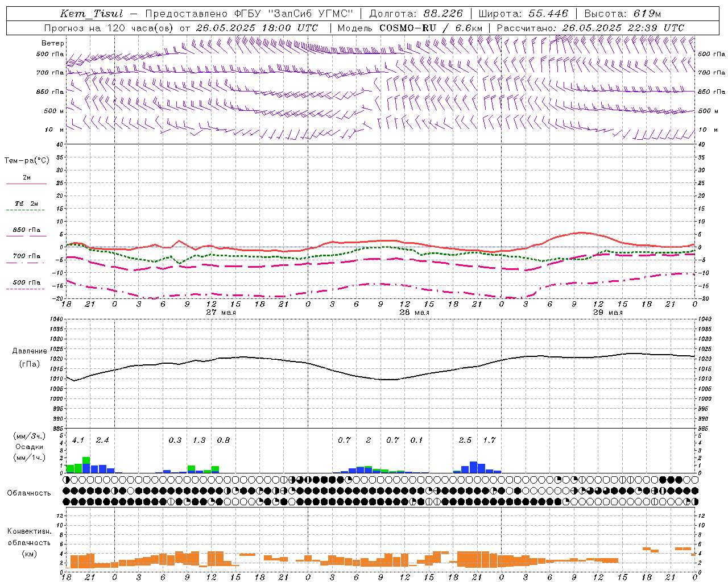728x582 pixels.
Task: Click the Тем-ра(°C) axis title
Action: 27,160
